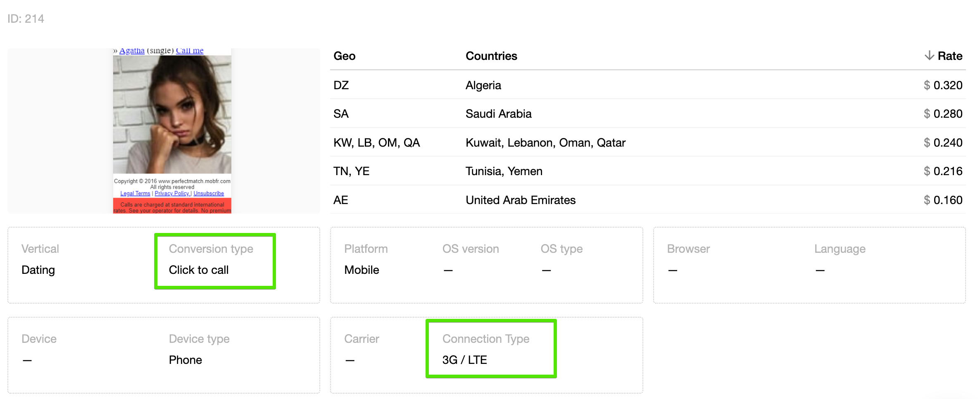Image resolution: width=980 pixels, height=399 pixels.
Task: Click the Dating vertical value
Action: [x=38, y=270]
